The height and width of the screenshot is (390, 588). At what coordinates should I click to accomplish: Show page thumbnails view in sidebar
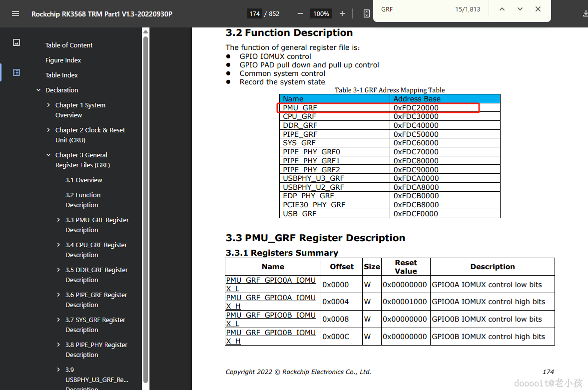(16, 42)
